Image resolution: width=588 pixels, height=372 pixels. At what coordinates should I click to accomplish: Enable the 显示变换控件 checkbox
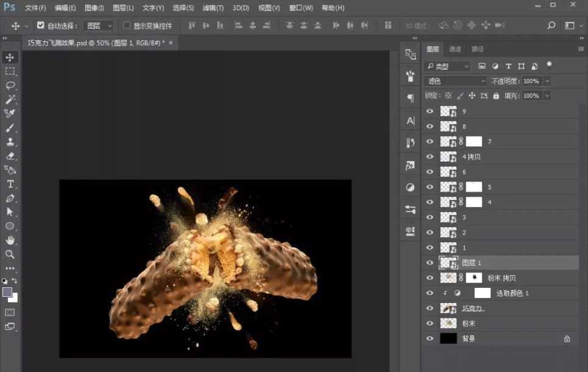coord(127,26)
